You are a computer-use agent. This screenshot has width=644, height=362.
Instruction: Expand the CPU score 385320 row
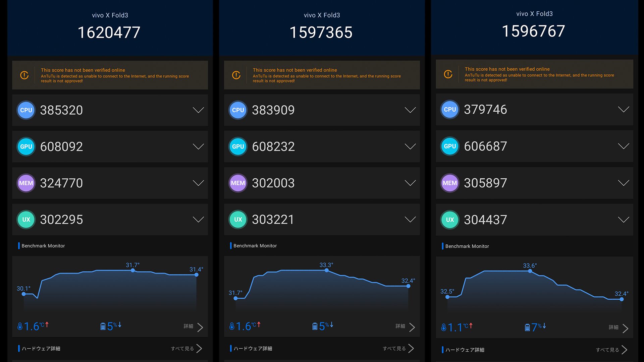pyautogui.click(x=198, y=110)
